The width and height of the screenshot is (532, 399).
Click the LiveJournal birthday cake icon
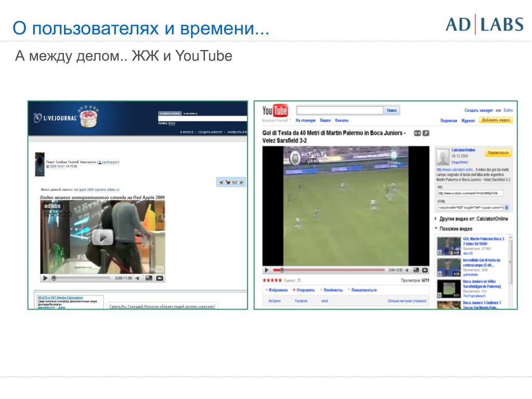88,117
